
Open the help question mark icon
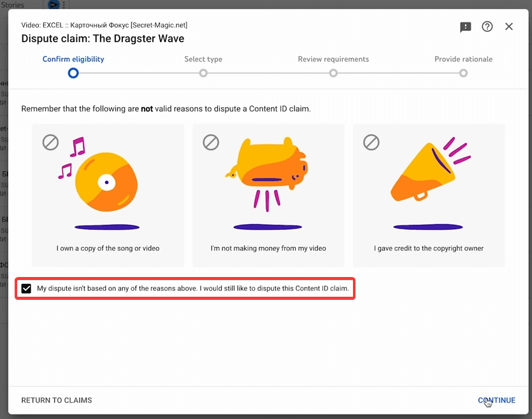(487, 27)
